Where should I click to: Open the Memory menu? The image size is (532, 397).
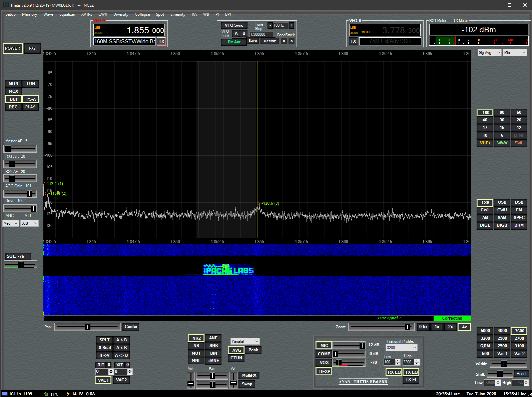[29, 14]
